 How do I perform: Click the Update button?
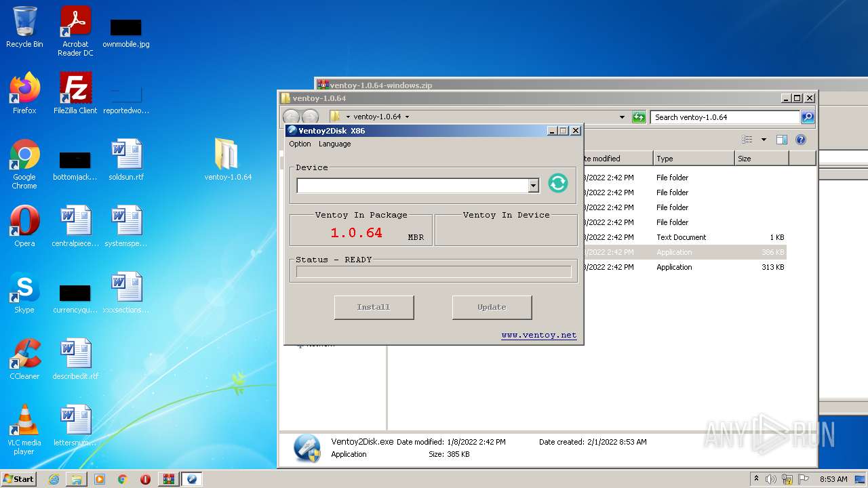492,307
